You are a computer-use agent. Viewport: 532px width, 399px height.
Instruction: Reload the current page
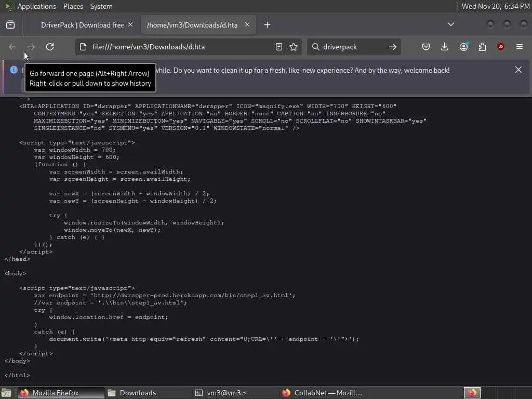pyautogui.click(x=50, y=47)
